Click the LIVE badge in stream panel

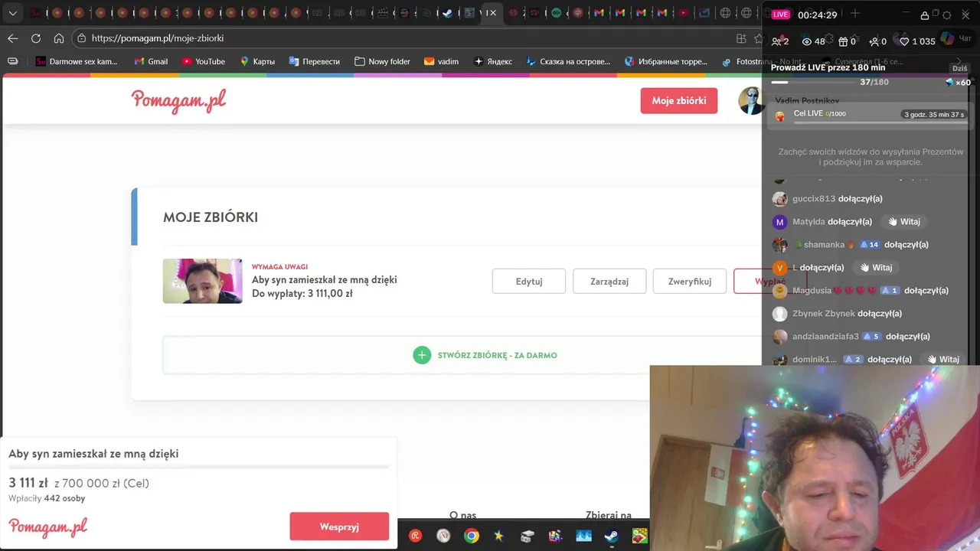[x=780, y=15]
